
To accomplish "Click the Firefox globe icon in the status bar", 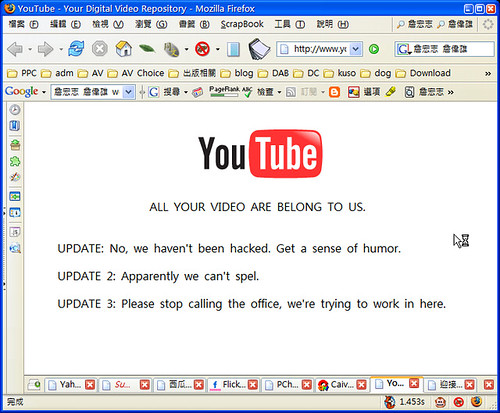I will point(477,402).
